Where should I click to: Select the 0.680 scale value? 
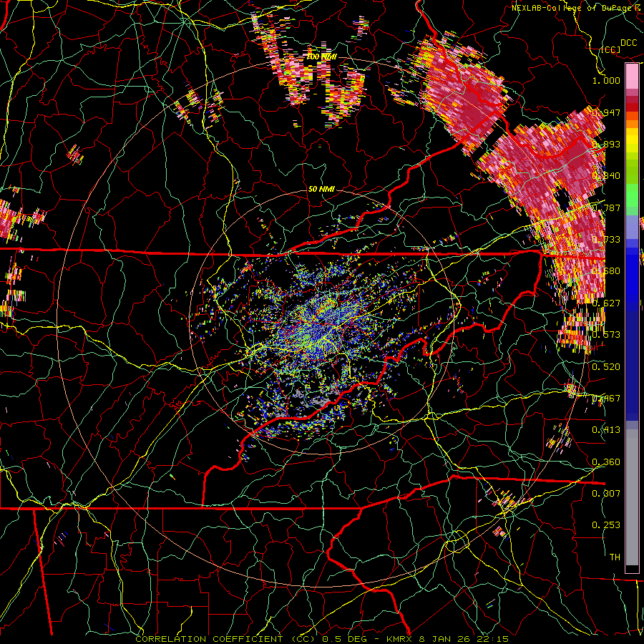click(606, 271)
